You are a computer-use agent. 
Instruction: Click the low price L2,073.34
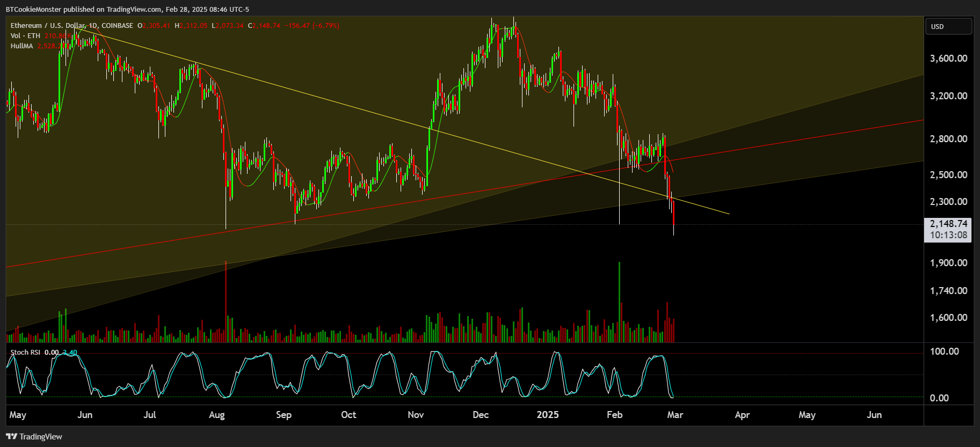coord(227,26)
